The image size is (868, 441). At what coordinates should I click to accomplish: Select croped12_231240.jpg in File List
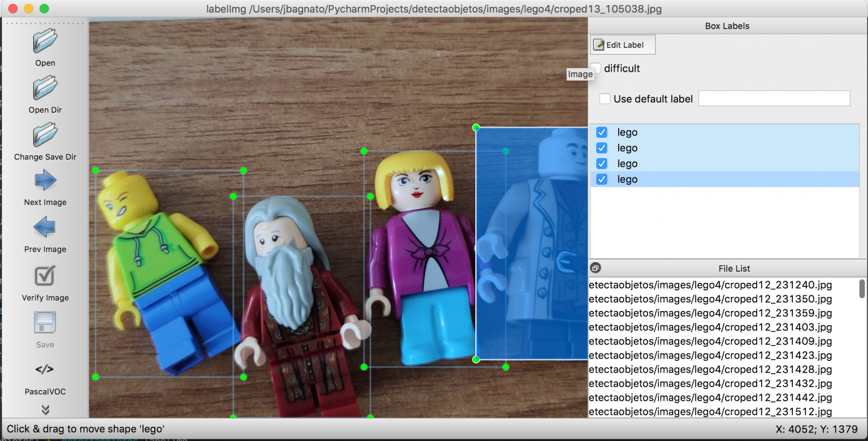(710, 285)
